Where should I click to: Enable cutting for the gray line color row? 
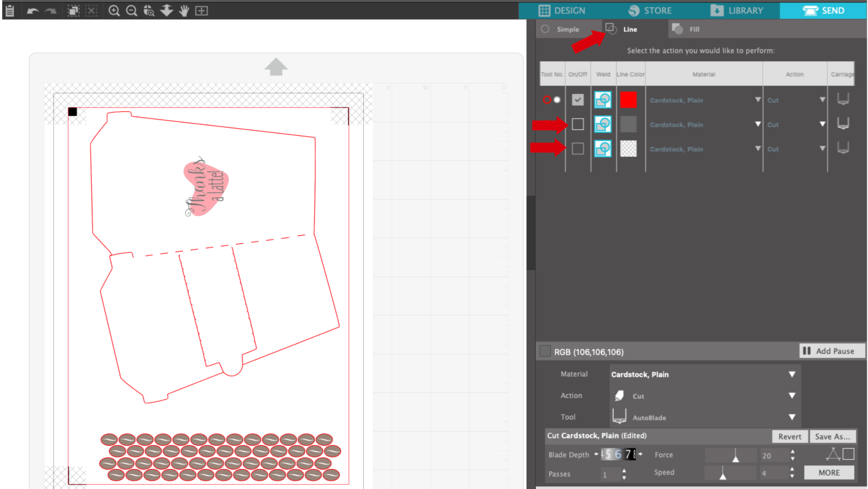578,125
